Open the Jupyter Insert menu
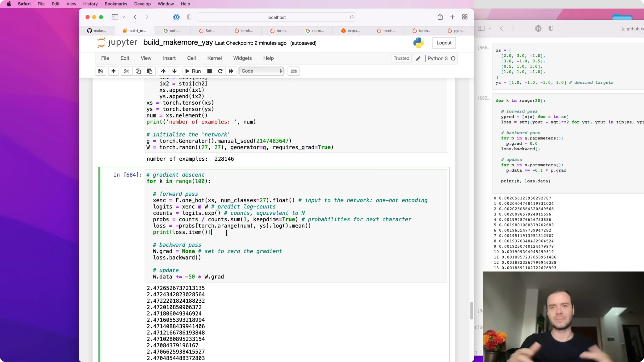This screenshot has width=644, height=362. tap(169, 58)
